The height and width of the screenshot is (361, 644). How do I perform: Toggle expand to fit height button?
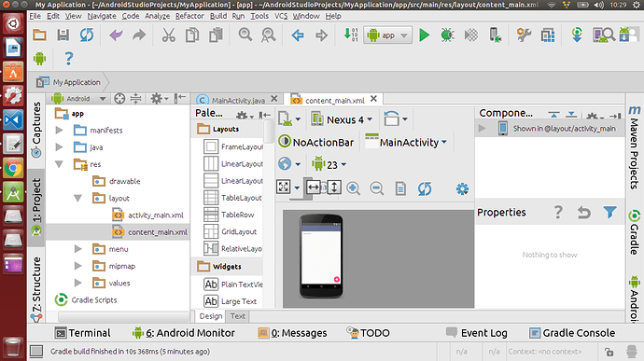[334, 187]
